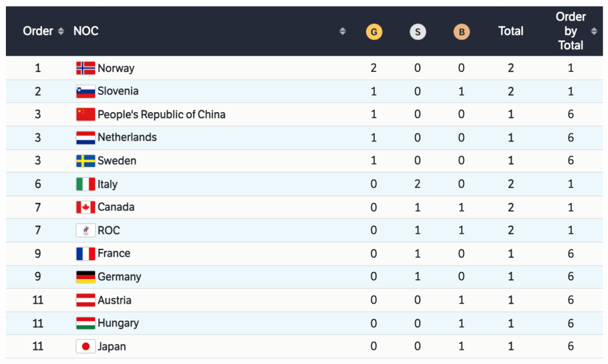Click the gold medal column icon

click(x=374, y=31)
